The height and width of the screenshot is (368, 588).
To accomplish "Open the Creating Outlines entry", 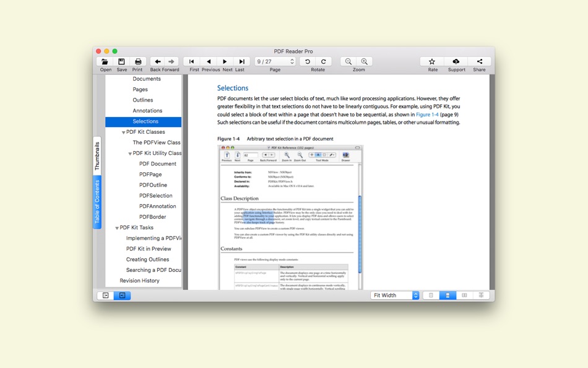I will 147,260.
